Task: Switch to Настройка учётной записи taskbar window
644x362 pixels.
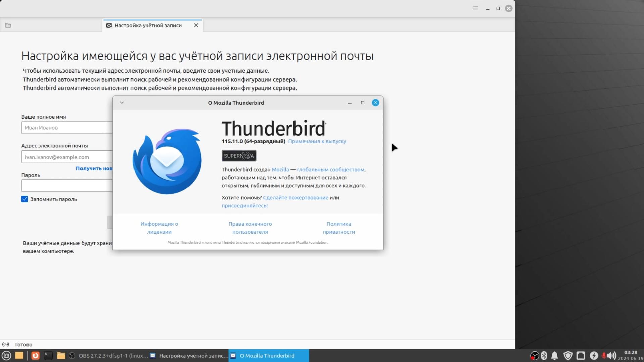Action: (x=189, y=356)
